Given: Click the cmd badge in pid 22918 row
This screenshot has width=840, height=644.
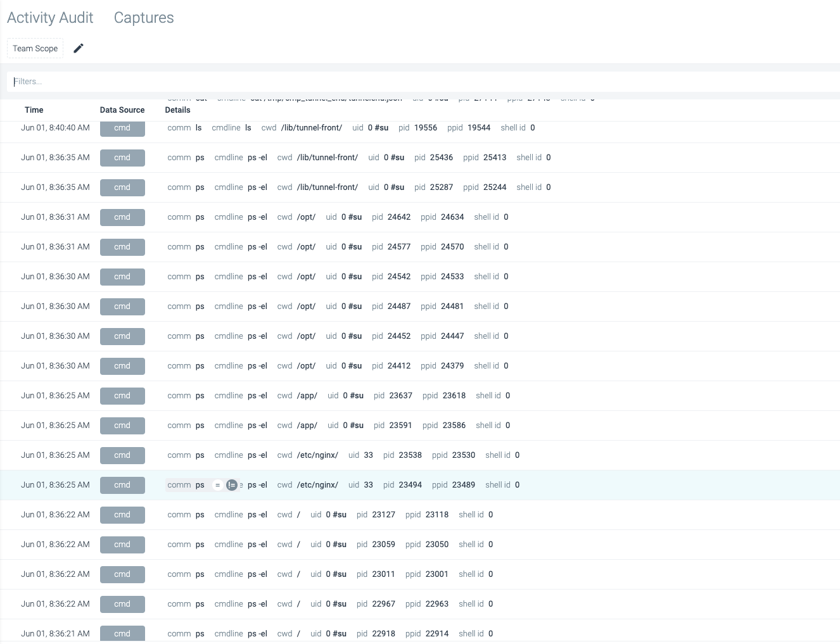Looking at the screenshot, I should tap(122, 634).
